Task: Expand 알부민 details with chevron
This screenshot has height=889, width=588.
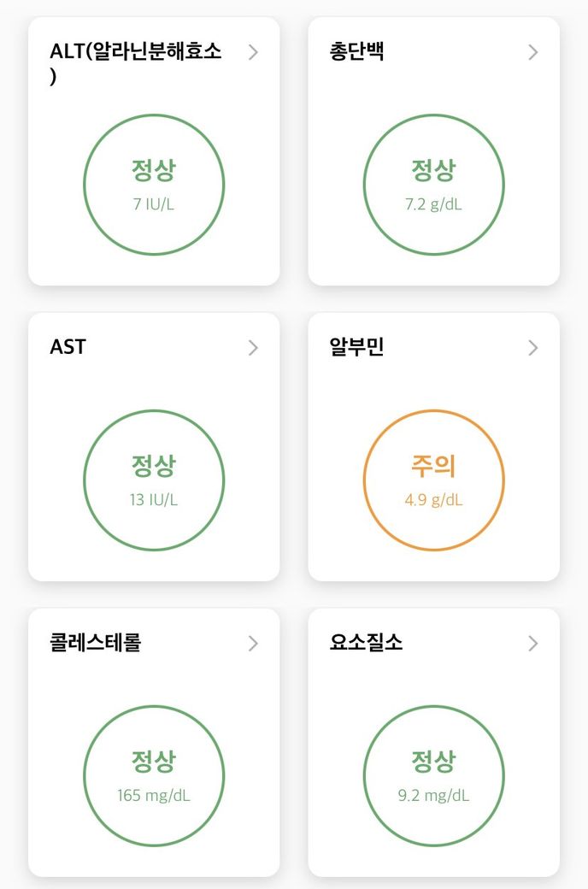Action: click(x=533, y=348)
